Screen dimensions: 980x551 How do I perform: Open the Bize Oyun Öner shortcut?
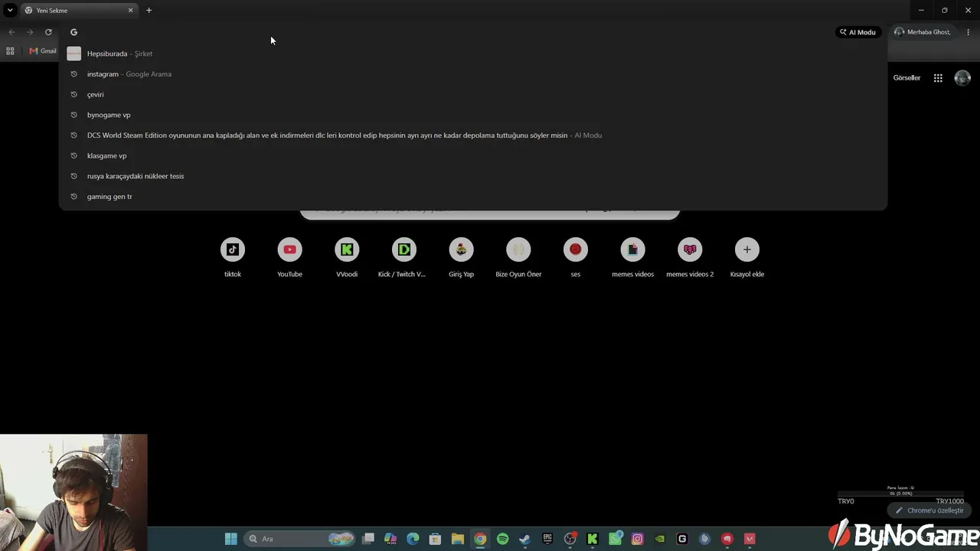(x=518, y=258)
